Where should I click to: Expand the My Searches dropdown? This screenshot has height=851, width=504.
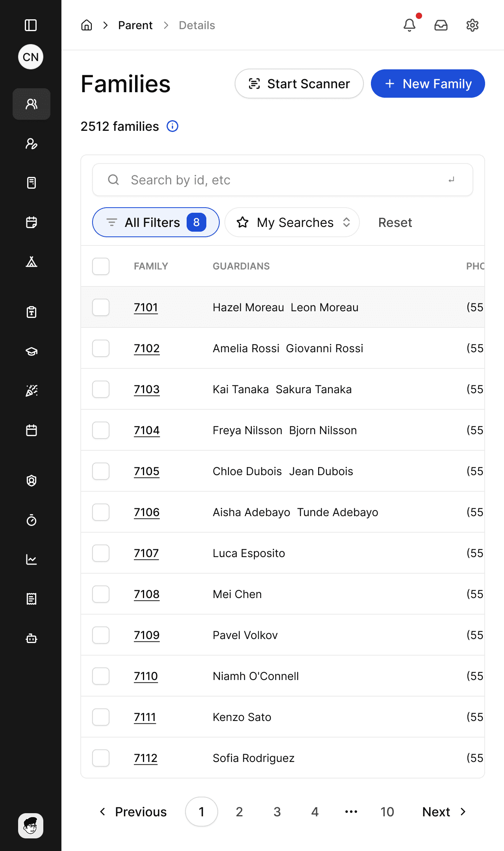click(292, 222)
